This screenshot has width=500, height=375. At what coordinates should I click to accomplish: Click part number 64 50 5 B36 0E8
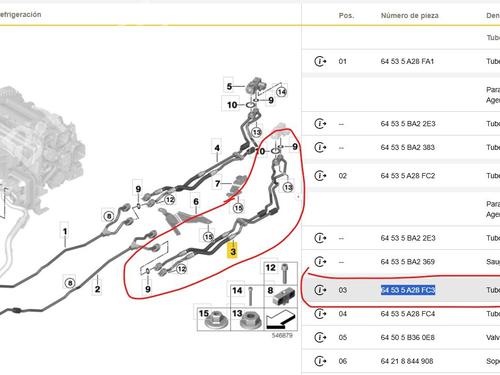pyautogui.click(x=408, y=337)
